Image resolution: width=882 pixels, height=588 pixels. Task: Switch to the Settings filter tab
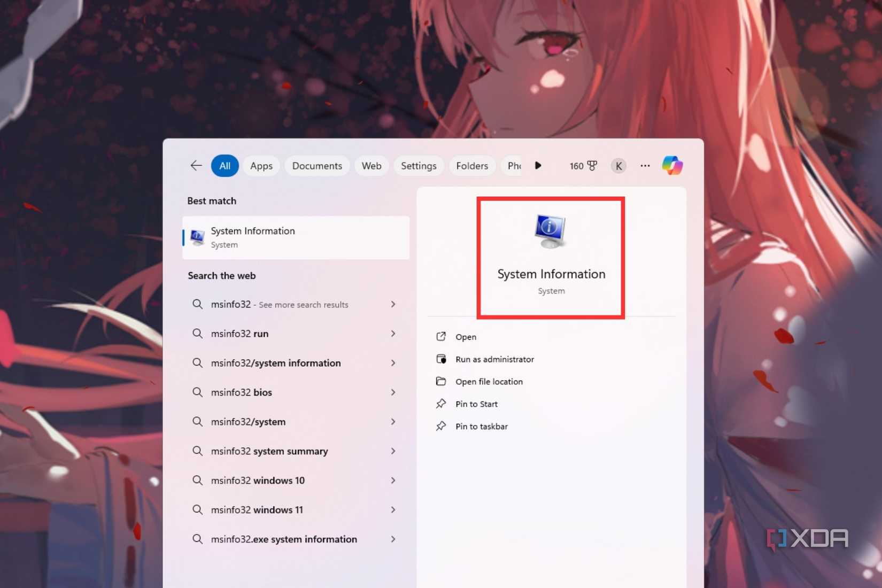tap(419, 166)
